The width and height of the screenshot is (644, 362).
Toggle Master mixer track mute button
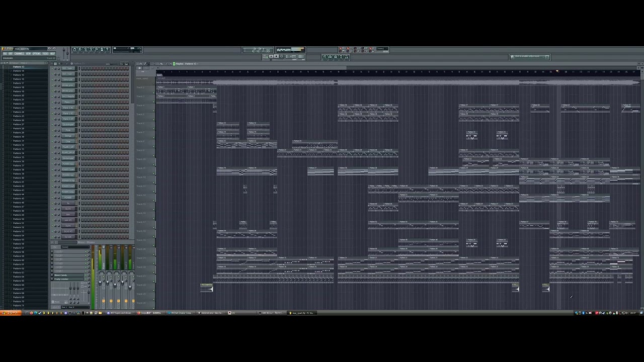[104, 277]
